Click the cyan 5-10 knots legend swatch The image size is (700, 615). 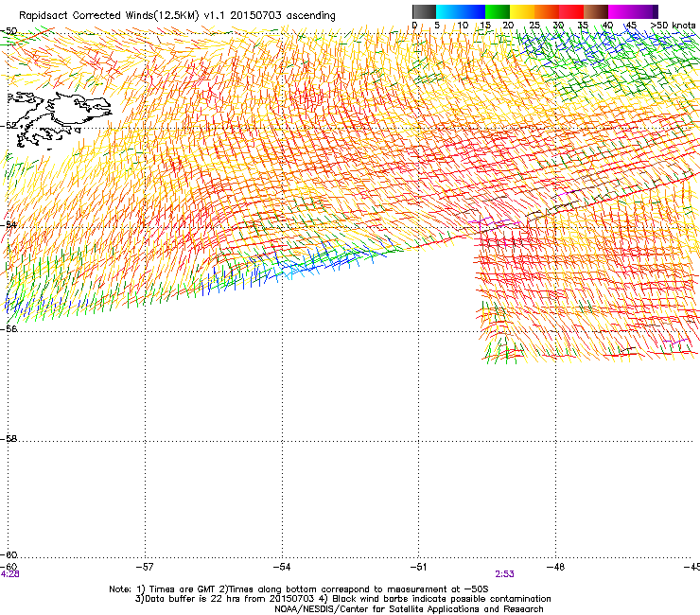coord(448,11)
